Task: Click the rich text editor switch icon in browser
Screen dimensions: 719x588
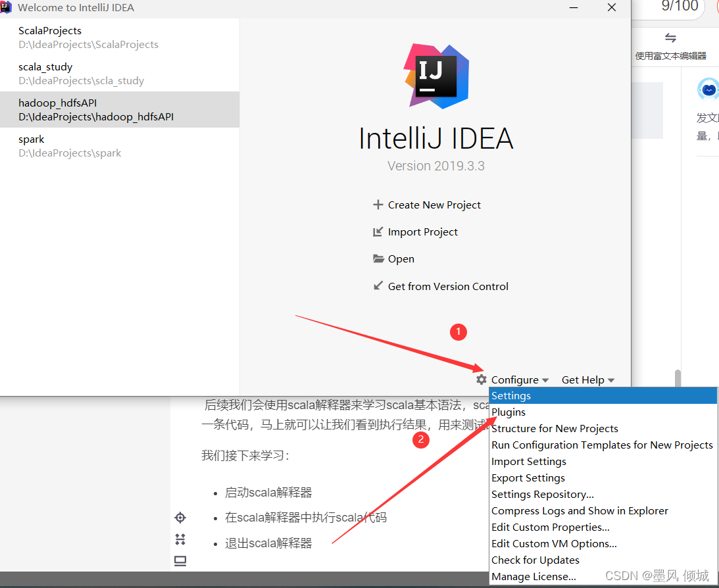Action: point(670,37)
